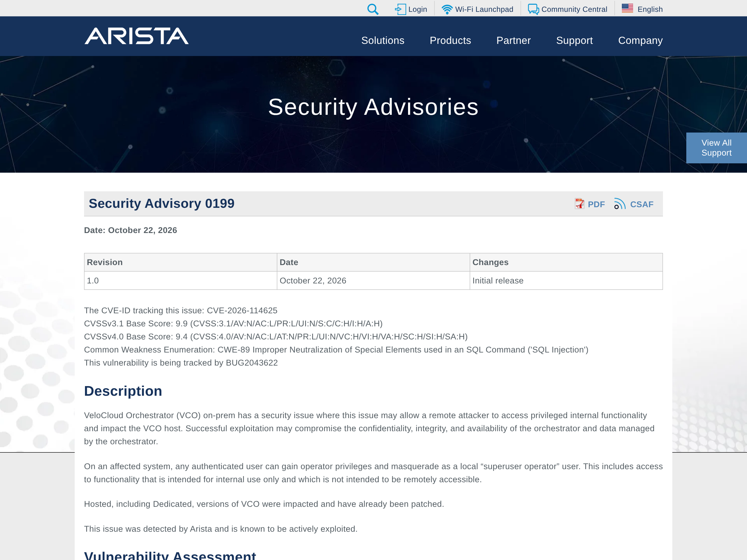The height and width of the screenshot is (560, 747).
Task: Click the CWE-89 weakness enumeration line
Action: pyautogui.click(x=336, y=350)
